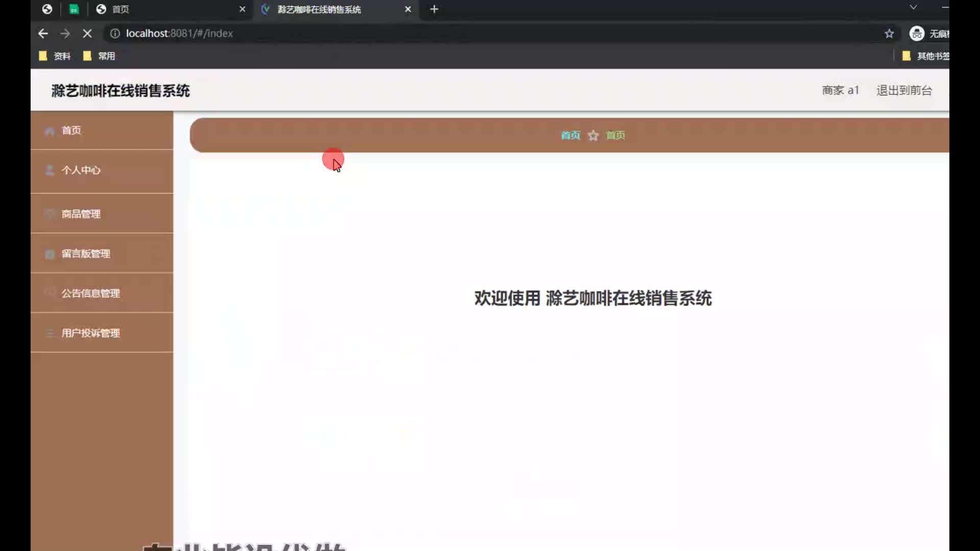
Task: Open the 其他书签 bookmarks folder
Action: point(925,56)
